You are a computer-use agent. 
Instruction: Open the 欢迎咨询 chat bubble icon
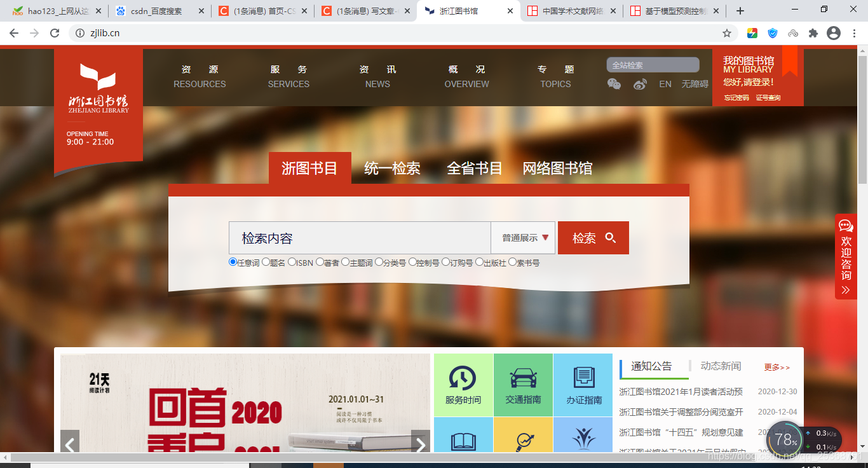pyautogui.click(x=846, y=226)
